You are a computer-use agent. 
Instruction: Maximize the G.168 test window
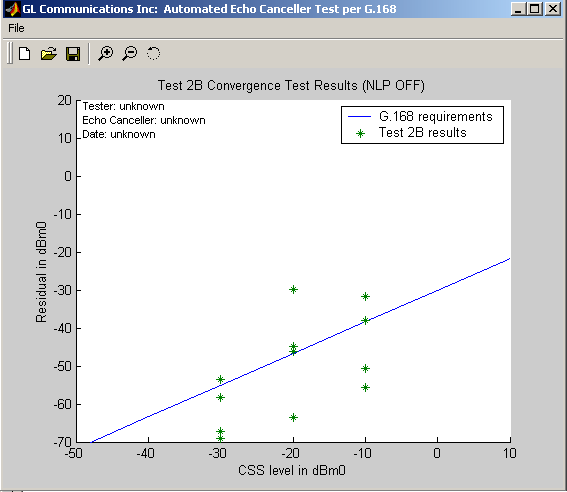(x=534, y=9)
